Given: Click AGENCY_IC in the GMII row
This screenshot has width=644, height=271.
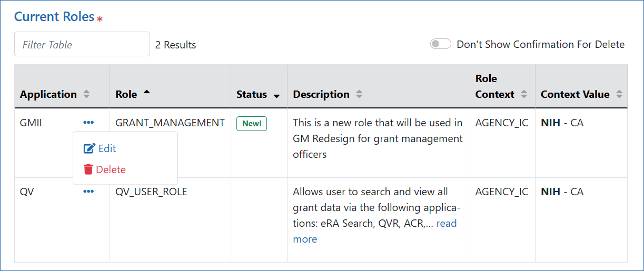Looking at the screenshot, I should [x=502, y=123].
